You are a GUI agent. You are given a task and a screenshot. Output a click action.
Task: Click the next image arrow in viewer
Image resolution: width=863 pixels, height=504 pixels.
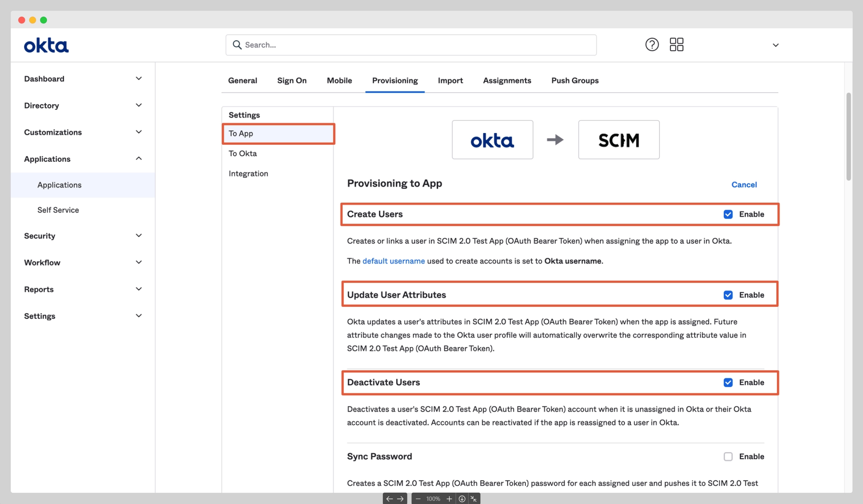pyautogui.click(x=400, y=498)
